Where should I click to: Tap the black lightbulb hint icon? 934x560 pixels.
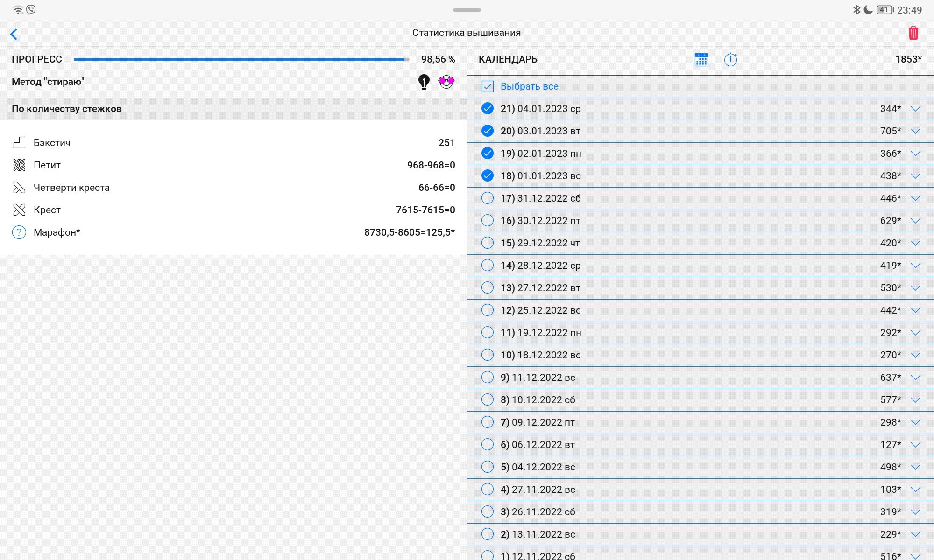click(x=424, y=82)
